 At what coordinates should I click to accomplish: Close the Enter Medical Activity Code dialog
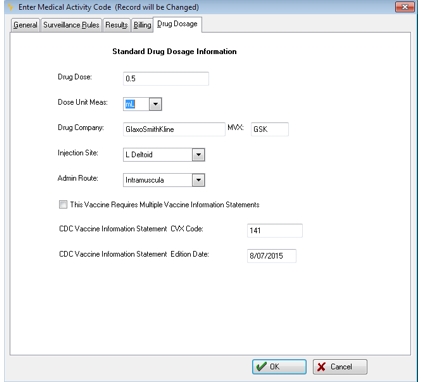coord(405,7)
